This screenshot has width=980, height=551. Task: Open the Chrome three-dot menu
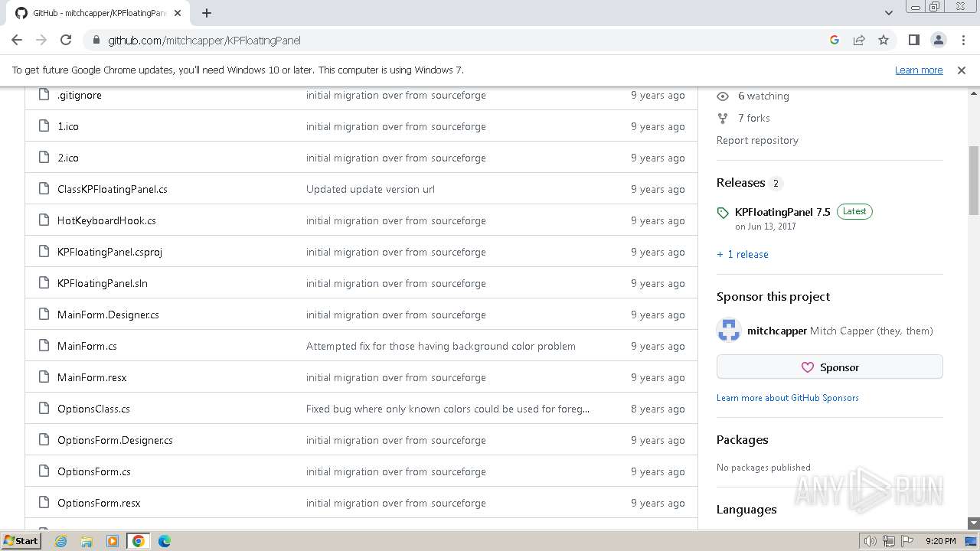point(963,40)
